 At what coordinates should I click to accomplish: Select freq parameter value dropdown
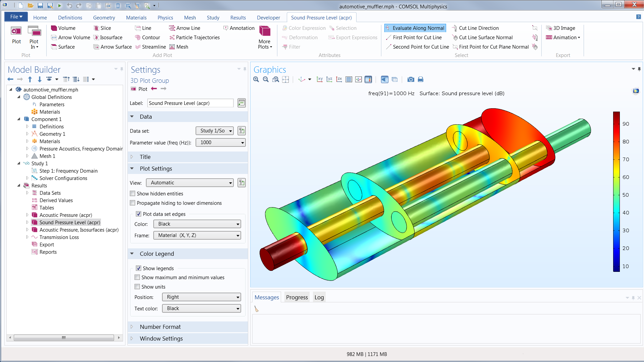click(220, 142)
